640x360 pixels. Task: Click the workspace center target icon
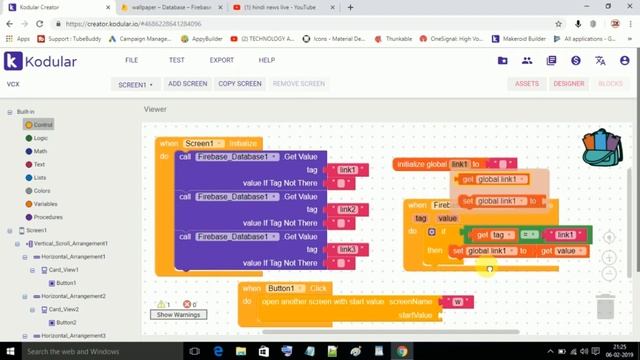(609, 237)
